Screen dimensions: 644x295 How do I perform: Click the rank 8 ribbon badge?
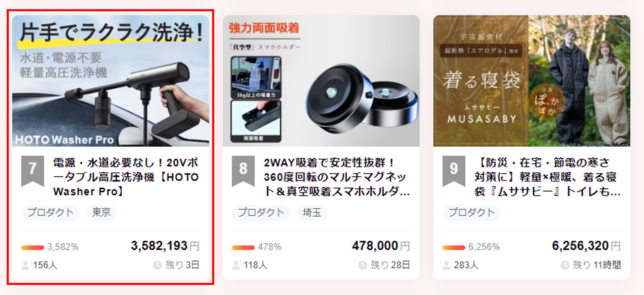[x=243, y=171]
